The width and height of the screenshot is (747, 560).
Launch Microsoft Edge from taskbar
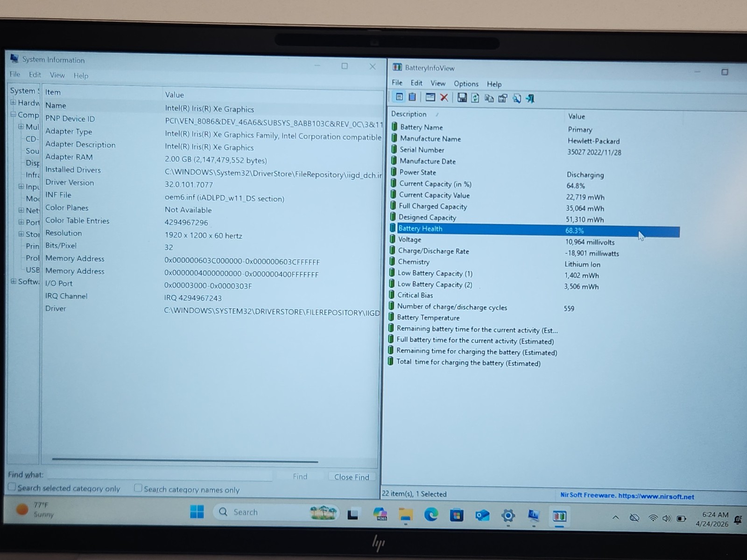[x=431, y=515]
